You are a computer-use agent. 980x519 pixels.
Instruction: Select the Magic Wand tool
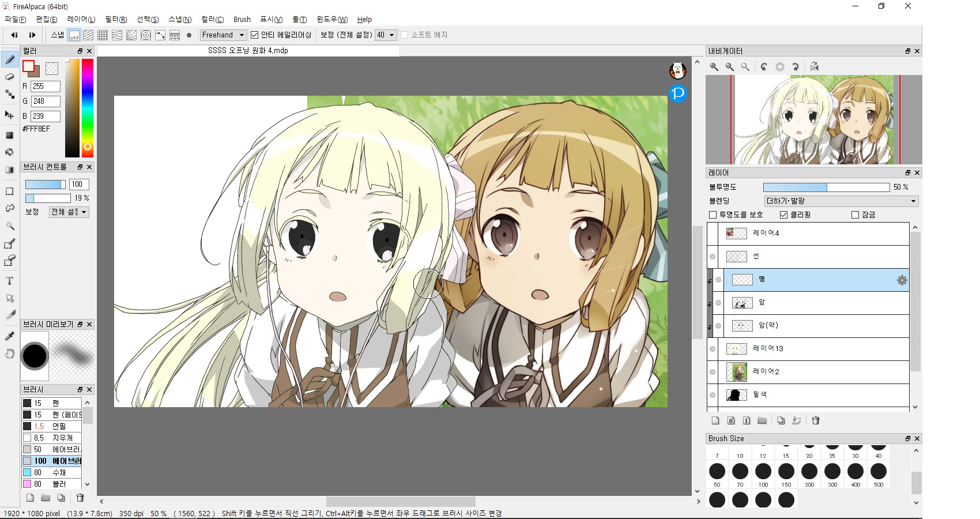click(10, 225)
